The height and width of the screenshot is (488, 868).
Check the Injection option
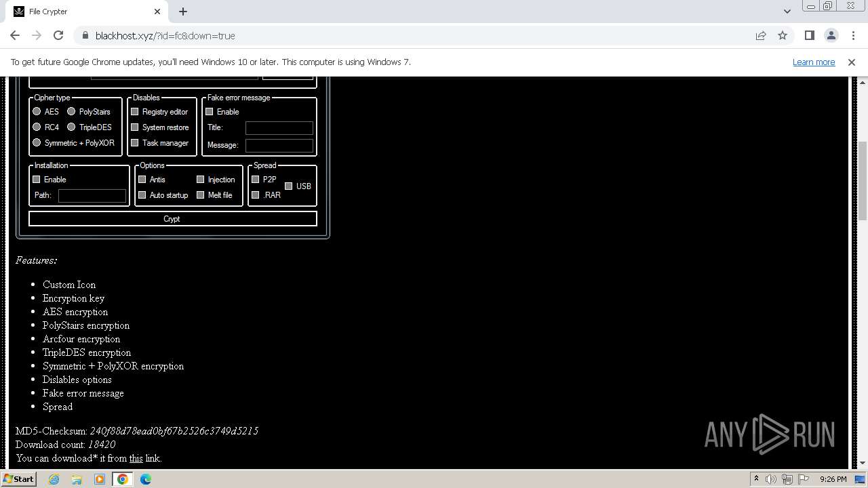(200, 179)
